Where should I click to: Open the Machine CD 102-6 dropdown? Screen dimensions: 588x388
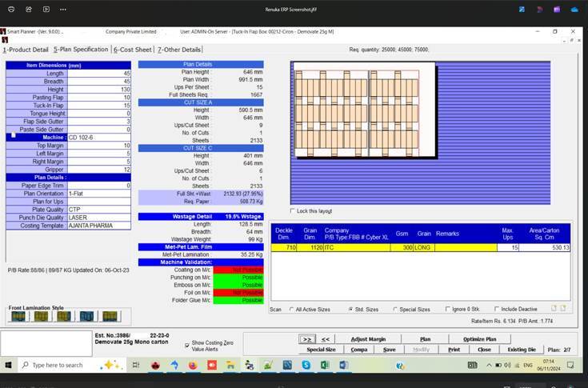point(99,137)
